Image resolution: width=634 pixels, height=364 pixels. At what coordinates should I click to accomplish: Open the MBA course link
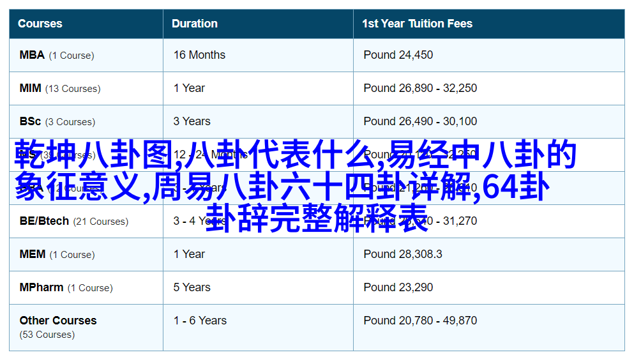coord(32,55)
